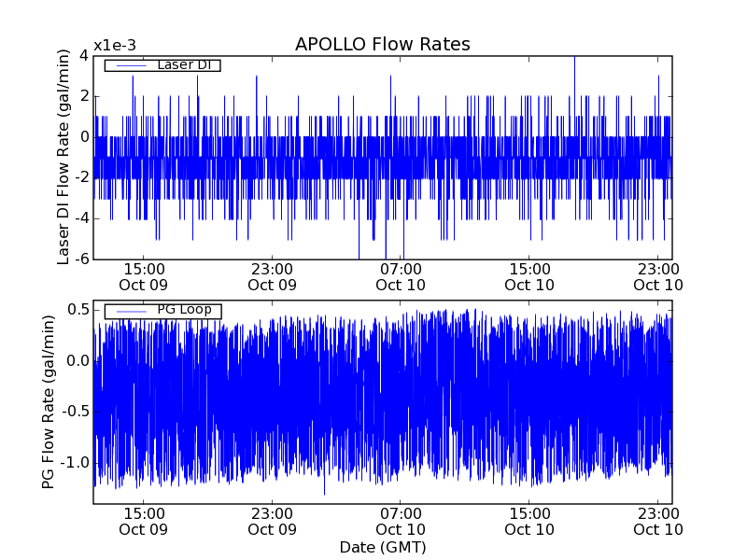This screenshot has height=560, width=747.
Task: Click the 23:00 Oct 10 tick on bottom plot
Action: [x=658, y=521]
